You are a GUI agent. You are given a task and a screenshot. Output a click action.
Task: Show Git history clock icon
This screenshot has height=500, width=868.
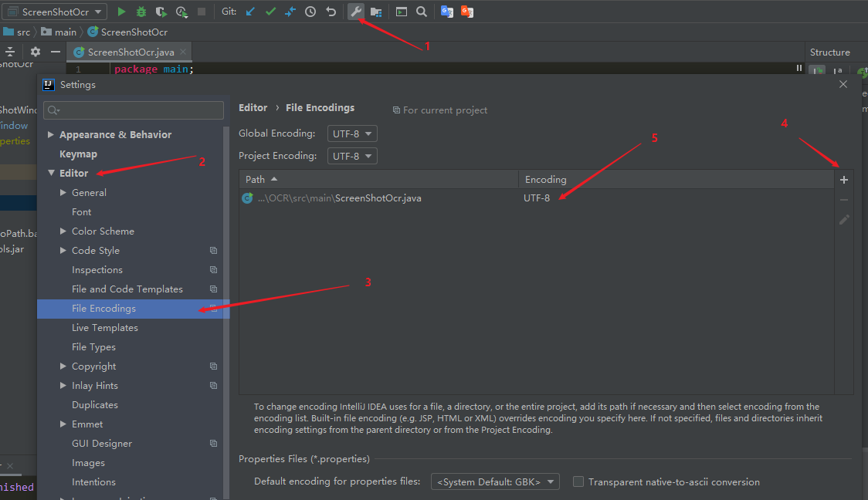[310, 12]
